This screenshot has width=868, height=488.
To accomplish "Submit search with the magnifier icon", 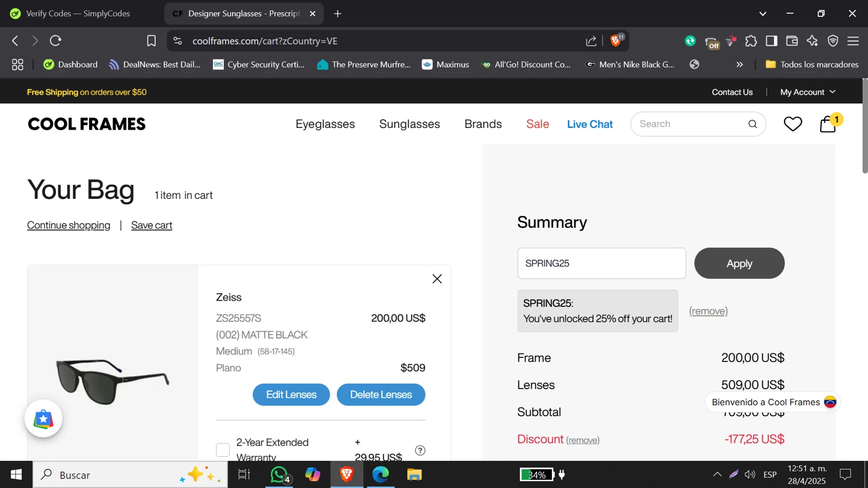I will (752, 124).
